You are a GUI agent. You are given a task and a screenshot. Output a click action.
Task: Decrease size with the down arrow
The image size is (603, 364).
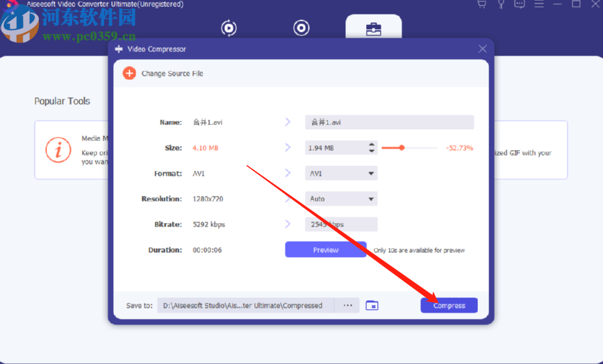pos(372,151)
